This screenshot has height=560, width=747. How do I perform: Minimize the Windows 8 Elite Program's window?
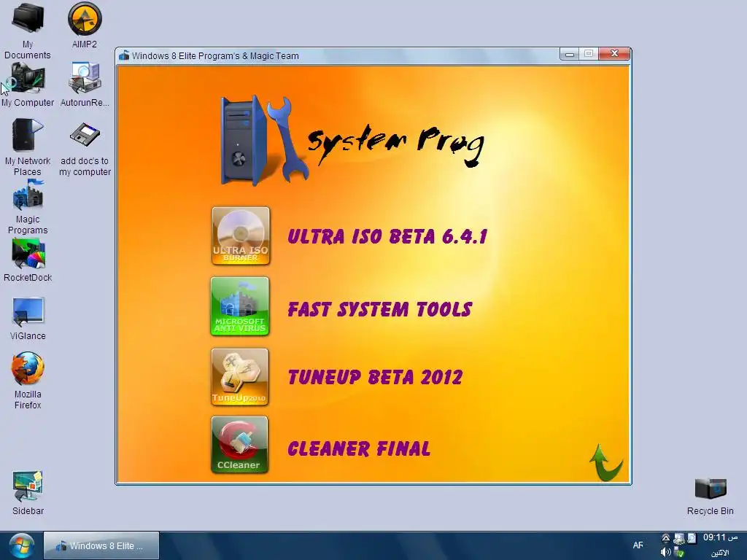(x=569, y=54)
